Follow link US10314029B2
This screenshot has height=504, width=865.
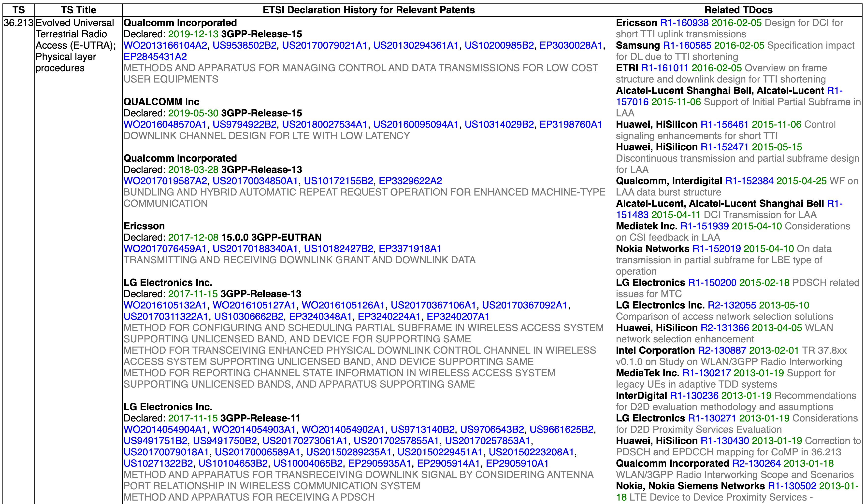(x=499, y=124)
